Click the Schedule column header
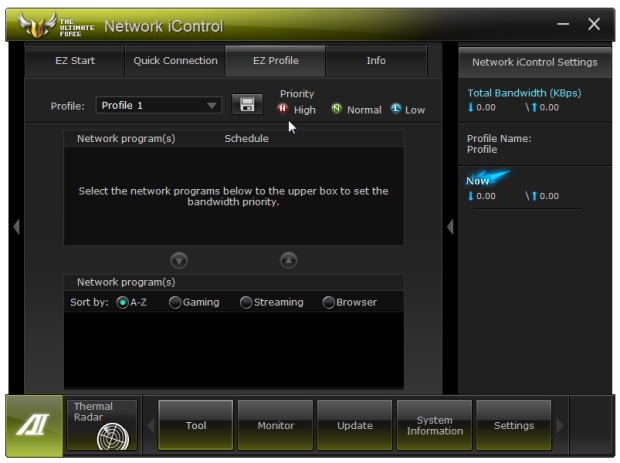 click(246, 139)
